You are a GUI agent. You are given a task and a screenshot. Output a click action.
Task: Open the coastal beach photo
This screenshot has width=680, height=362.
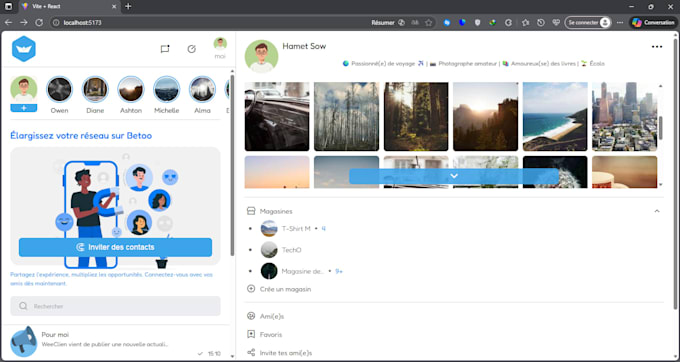point(555,117)
